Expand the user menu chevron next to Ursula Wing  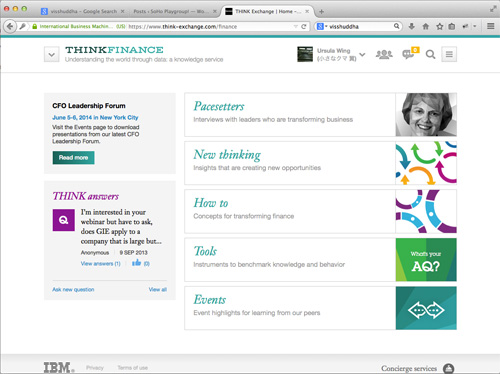pyautogui.click(x=362, y=54)
